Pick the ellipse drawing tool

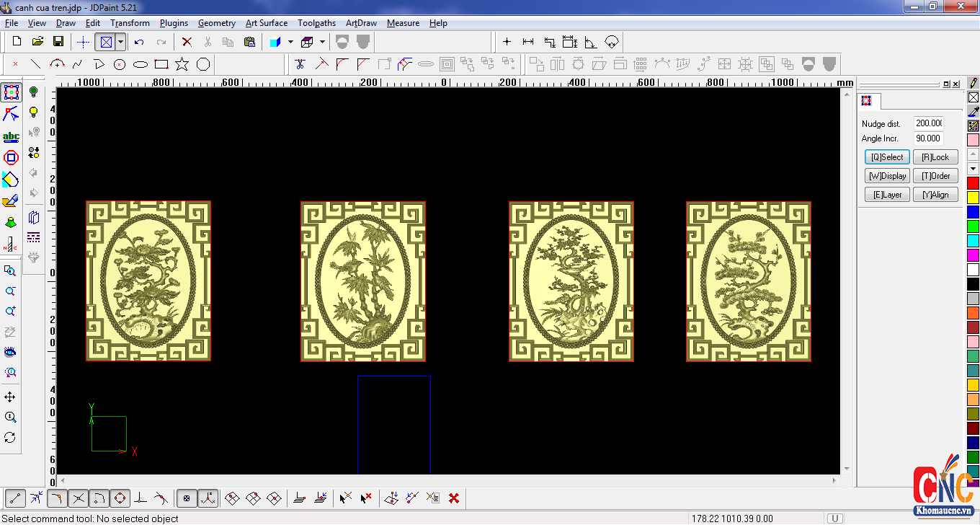click(141, 64)
